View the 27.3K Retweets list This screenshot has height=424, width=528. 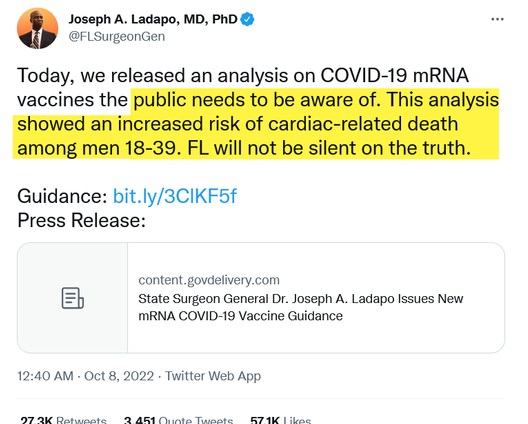coord(63,420)
